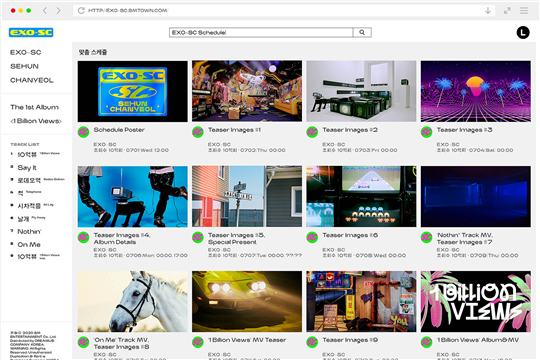Click the channel icon beside Teaser Images #9
The width and height of the screenshot is (540, 360).
(x=312, y=342)
